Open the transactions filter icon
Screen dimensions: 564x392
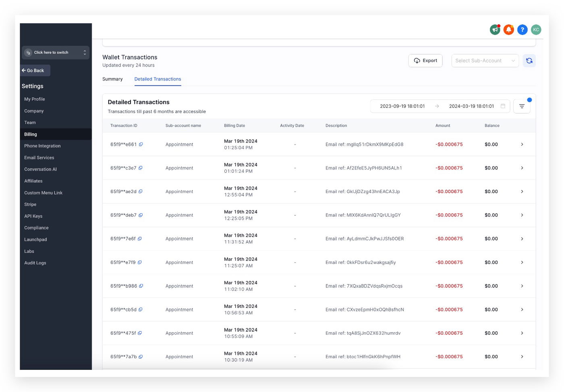pos(522,106)
